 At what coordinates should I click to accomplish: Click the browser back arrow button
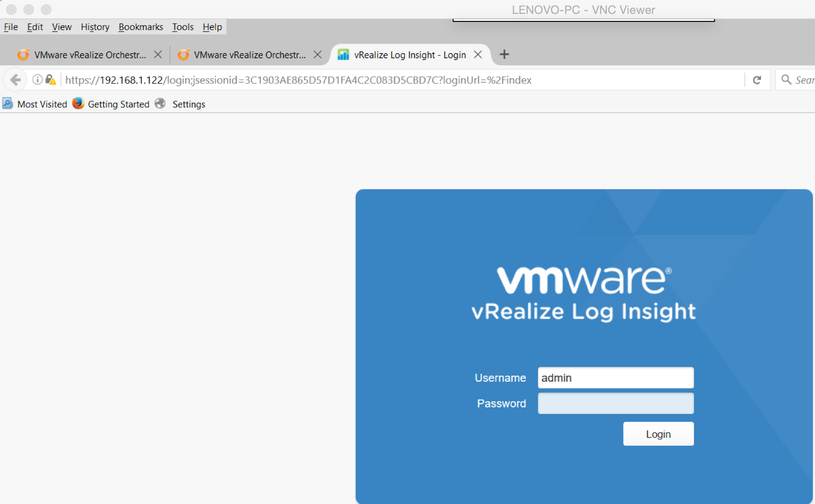pyautogui.click(x=16, y=80)
